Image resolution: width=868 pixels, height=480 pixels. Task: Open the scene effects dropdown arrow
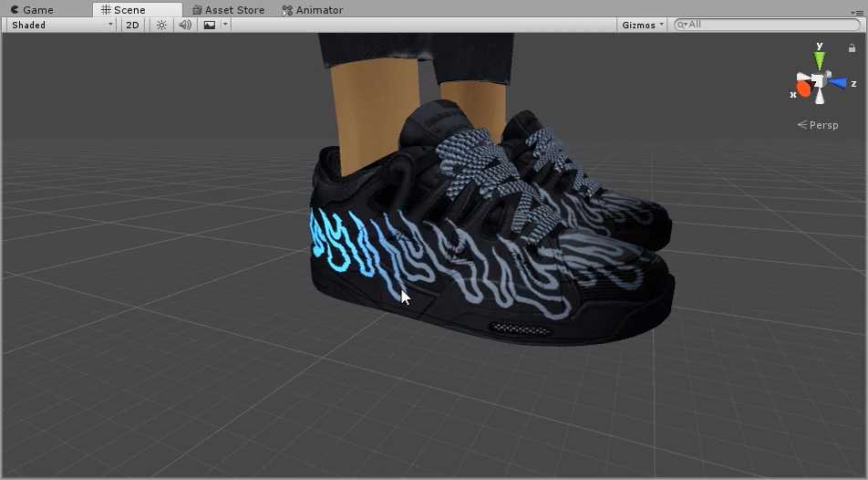point(225,25)
